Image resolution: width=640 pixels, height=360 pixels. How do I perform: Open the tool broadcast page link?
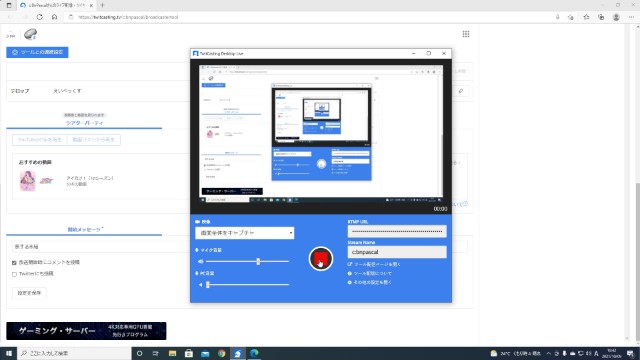(374, 264)
